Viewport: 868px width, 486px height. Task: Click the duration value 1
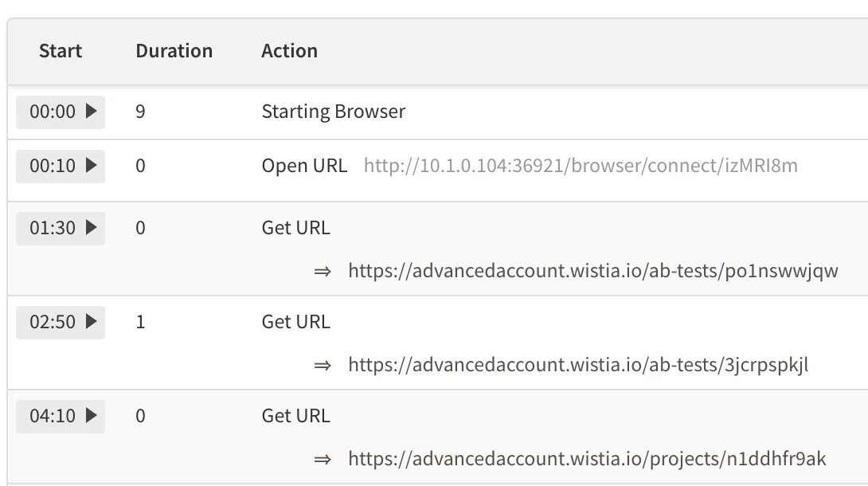(x=140, y=322)
